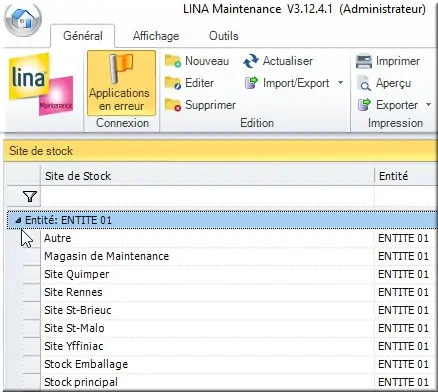Open the Aperçu print preview

384,83
